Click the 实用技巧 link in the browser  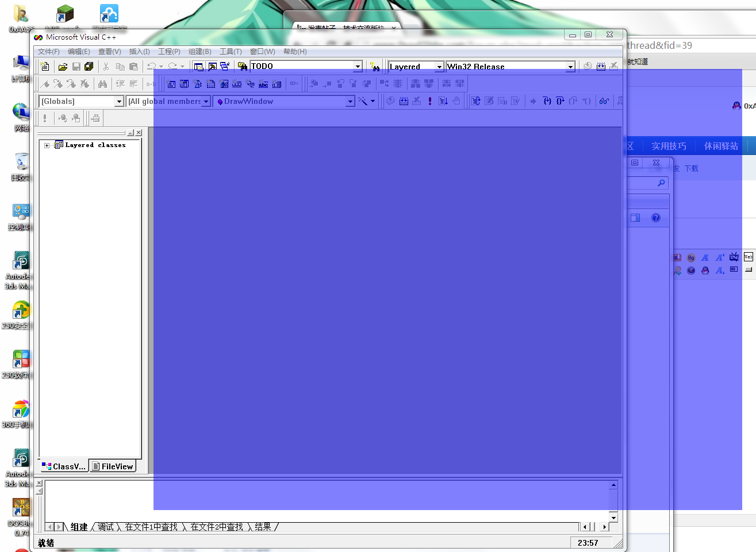click(x=668, y=146)
